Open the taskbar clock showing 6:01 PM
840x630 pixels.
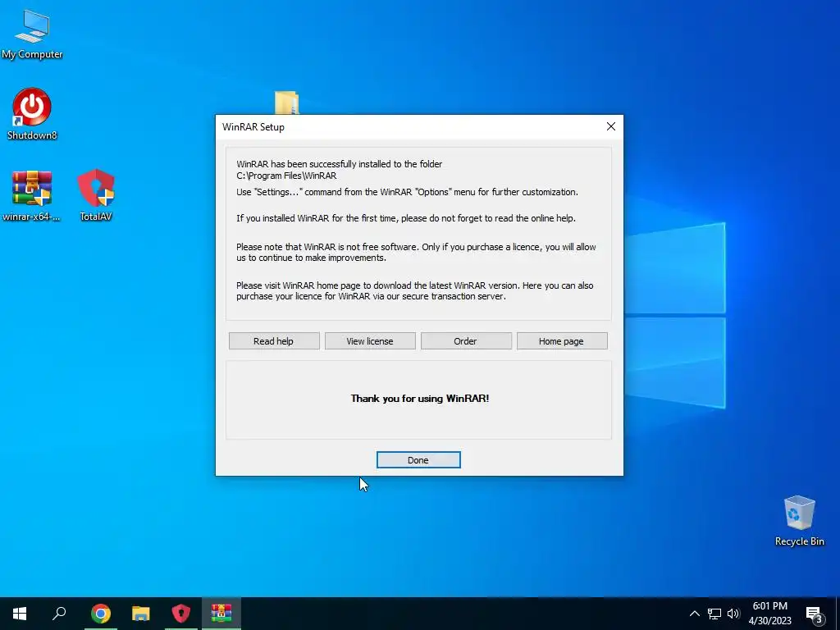[x=769, y=614]
